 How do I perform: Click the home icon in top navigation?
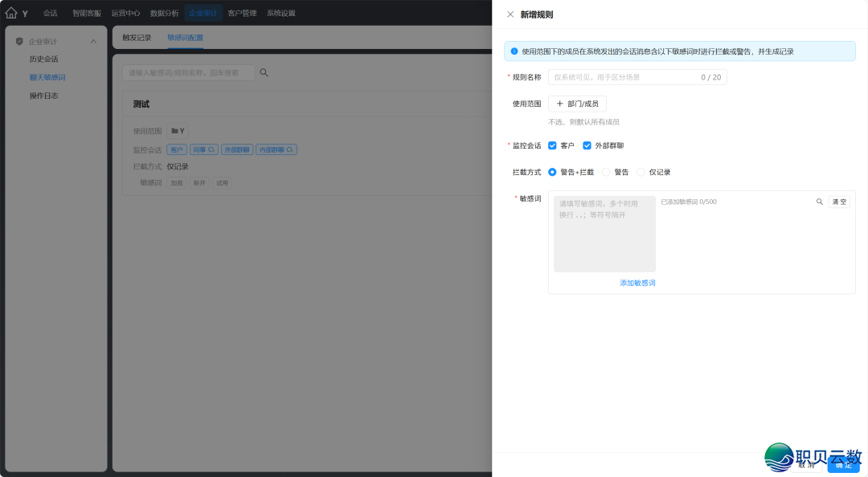[11, 13]
